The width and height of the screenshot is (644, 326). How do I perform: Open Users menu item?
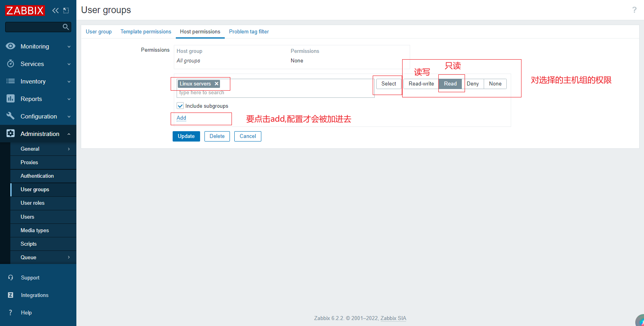click(x=43, y=217)
